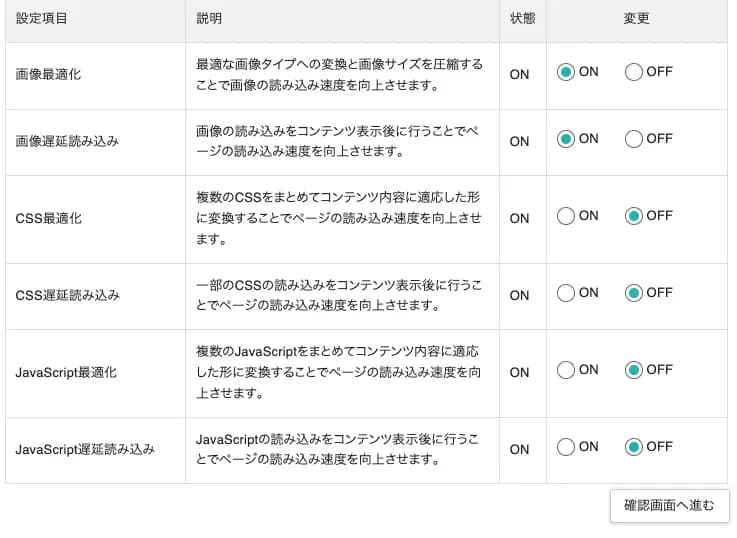Viewport: 737px width, 538px height.
Task: Select OFF for CSS遅延読み込み
Action: point(633,293)
